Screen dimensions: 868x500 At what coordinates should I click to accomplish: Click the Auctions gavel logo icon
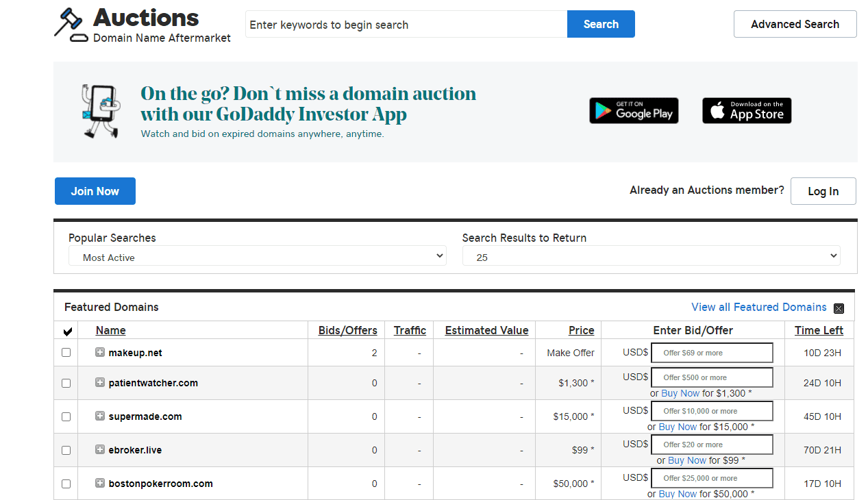pos(71,25)
